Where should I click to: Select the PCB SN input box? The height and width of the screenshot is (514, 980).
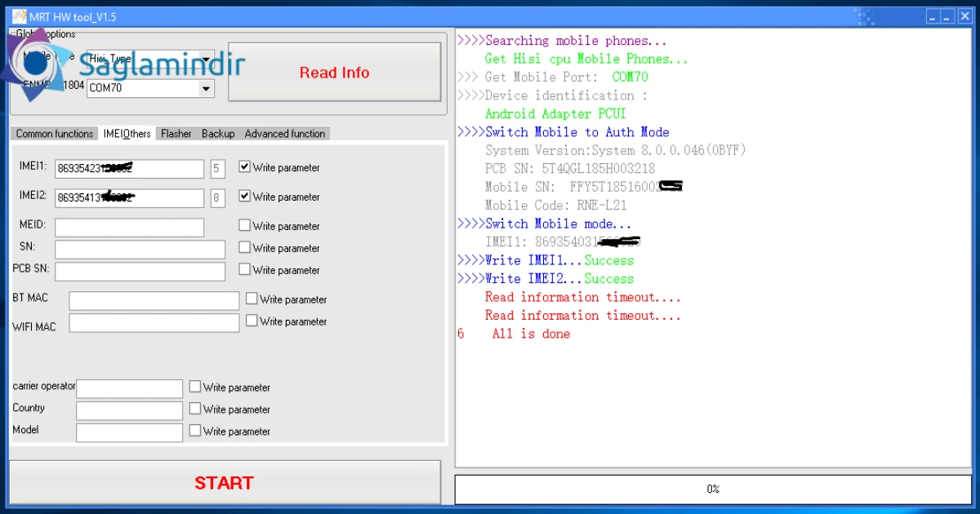140,272
